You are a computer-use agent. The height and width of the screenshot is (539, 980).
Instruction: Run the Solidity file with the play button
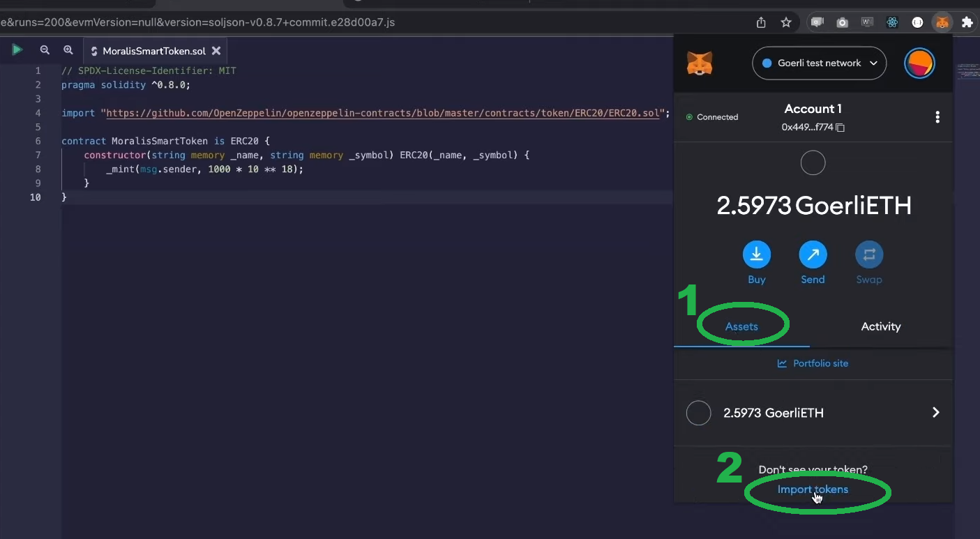coord(17,50)
